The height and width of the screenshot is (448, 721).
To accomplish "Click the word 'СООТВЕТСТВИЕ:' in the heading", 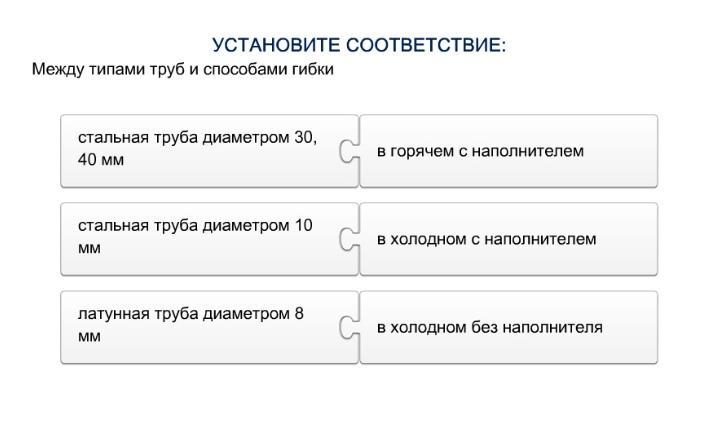I will (426, 46).
